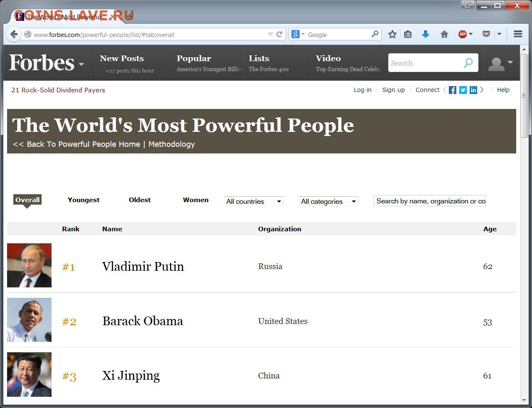The height and width of the screenshot is (408, 532).
Task: Open the URL history dropdown arrow
Action: [270, 35]
